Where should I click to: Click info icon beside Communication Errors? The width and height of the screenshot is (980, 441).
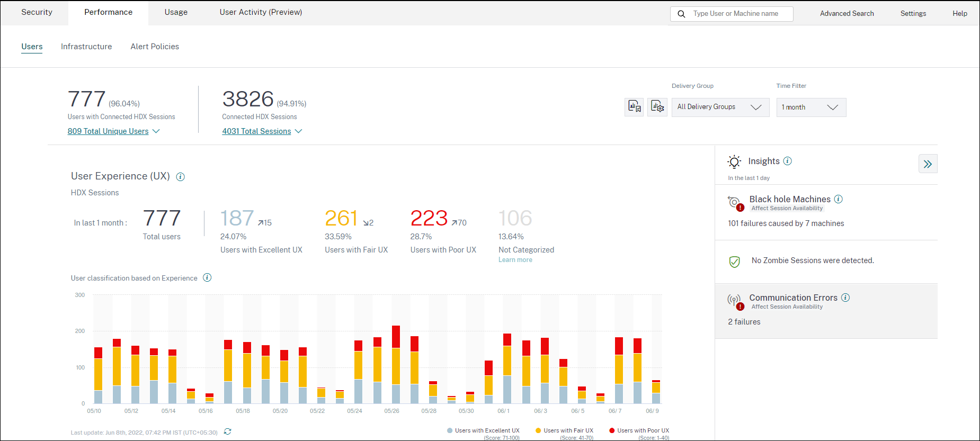(x=845, y=298)
